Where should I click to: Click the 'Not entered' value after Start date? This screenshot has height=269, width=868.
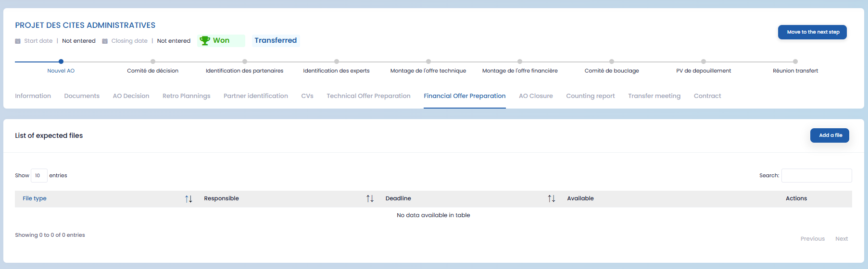point(79,41)
